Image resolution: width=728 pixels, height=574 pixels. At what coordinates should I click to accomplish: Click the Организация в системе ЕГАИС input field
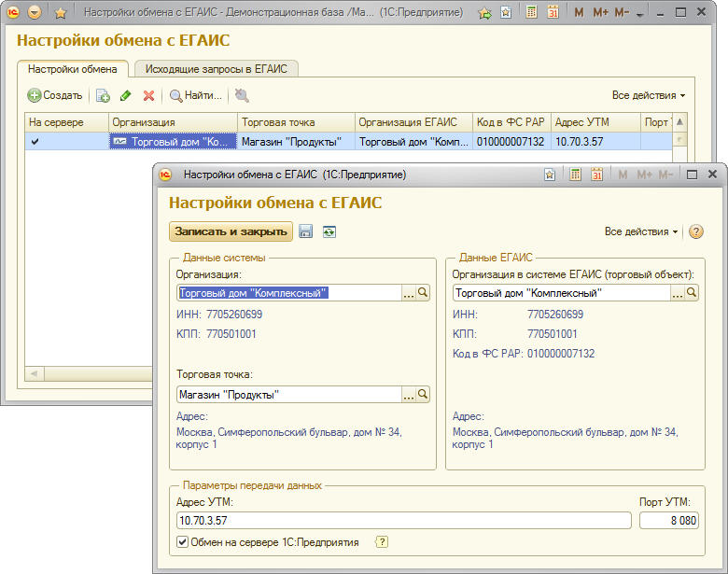click(x=562, y=292)
